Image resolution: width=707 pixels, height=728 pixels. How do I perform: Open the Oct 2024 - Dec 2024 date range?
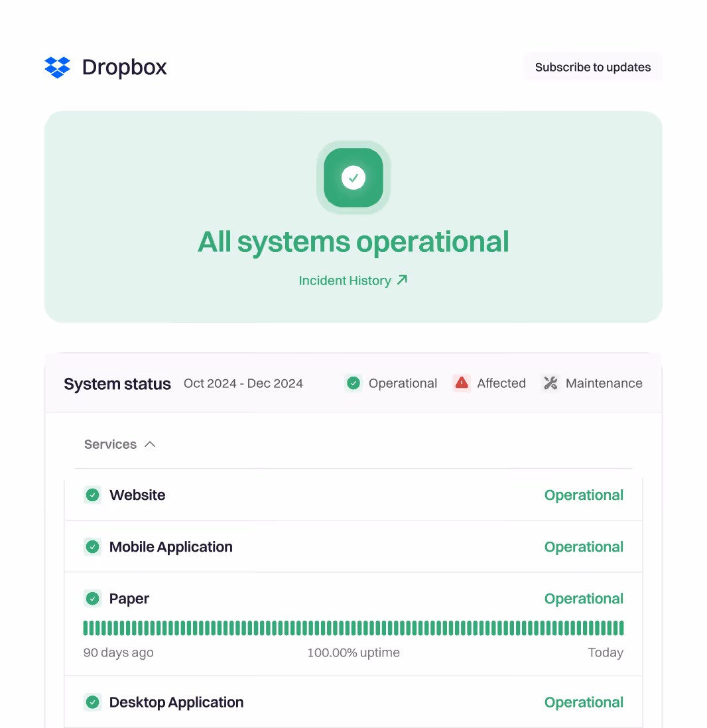tap(243, 383)
